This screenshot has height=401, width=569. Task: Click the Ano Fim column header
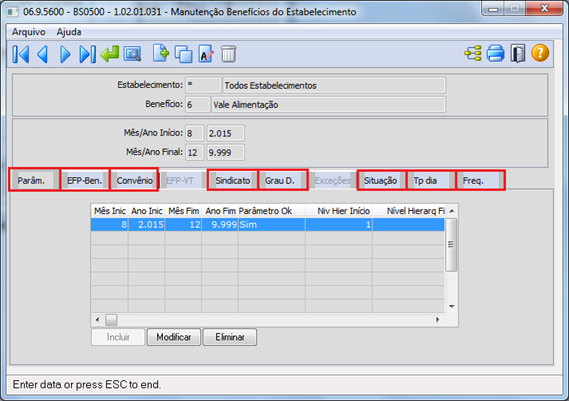(220, 211)
